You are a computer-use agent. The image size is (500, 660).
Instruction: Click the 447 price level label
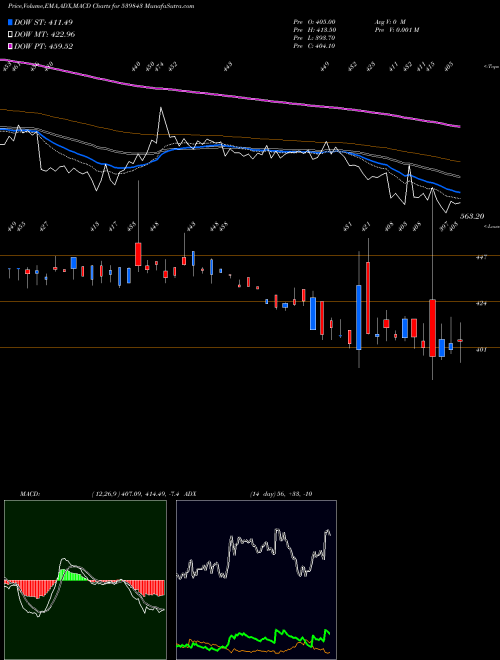(481, 257)
